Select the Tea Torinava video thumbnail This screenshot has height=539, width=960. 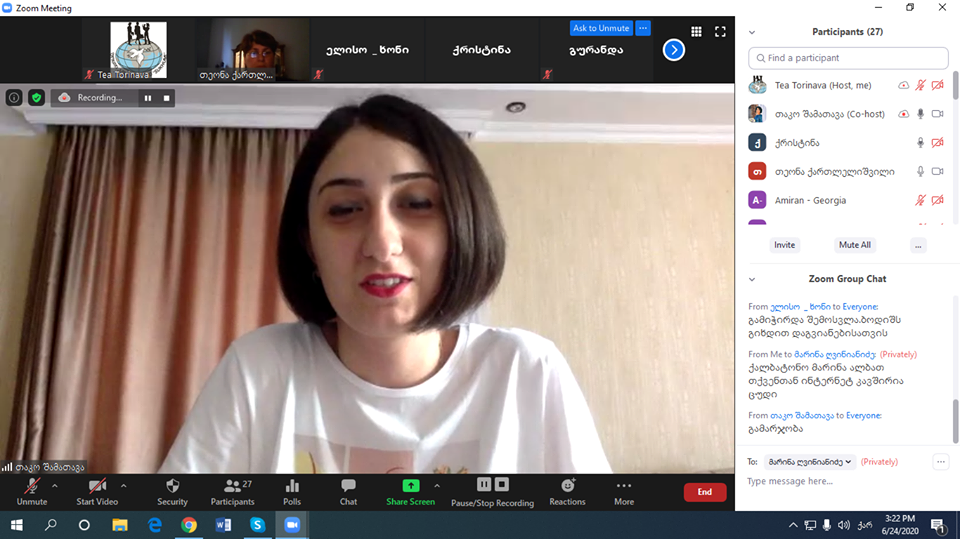138,50
